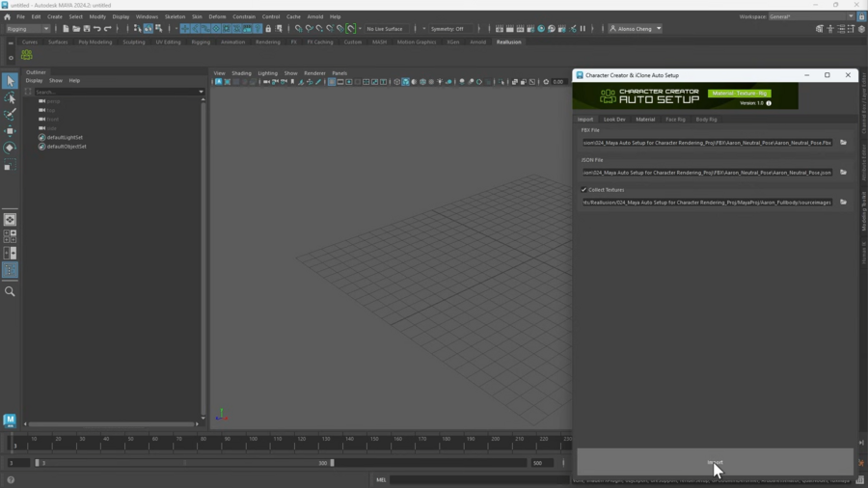This screenshot has height=488, width=868.
Task: Browse for the FBX file with folder icon
Action: point(843,142)
